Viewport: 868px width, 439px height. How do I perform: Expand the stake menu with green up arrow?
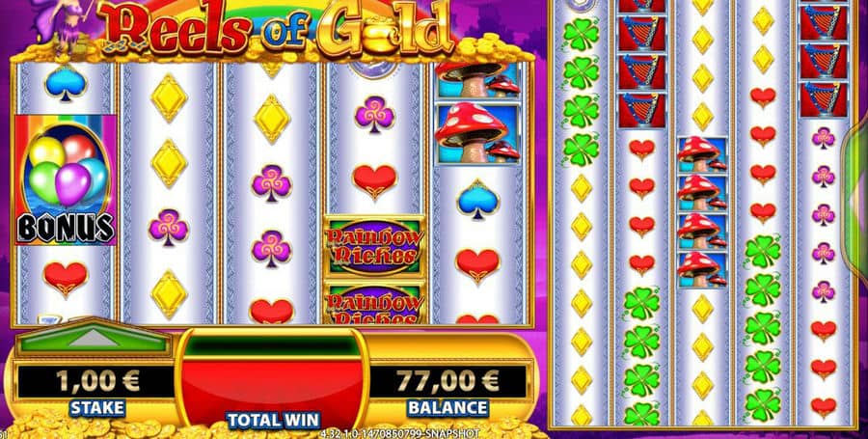coord(93,337)
